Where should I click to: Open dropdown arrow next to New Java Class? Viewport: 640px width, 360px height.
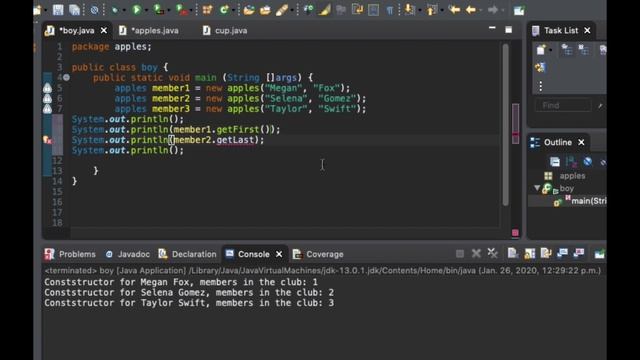tap(233, 10)
